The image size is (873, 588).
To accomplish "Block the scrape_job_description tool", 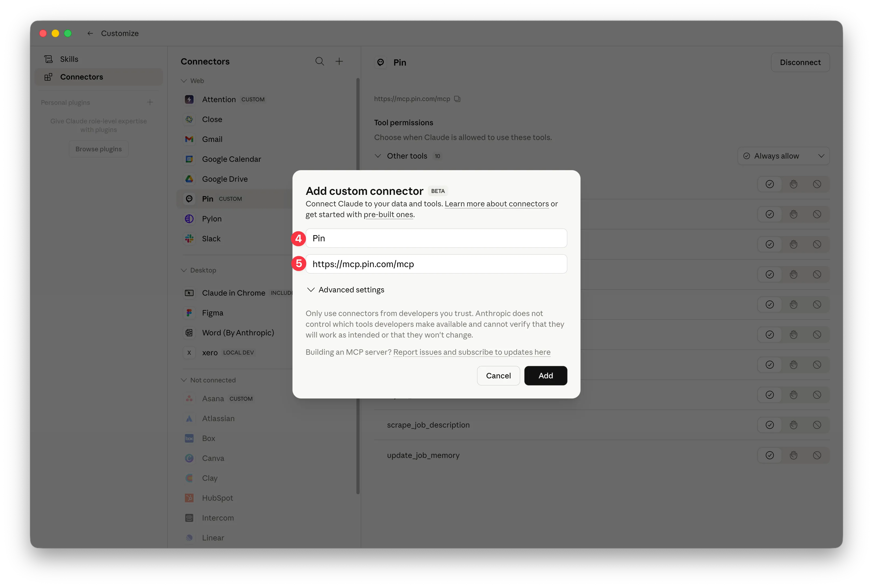I will click(x=817, y=425).
